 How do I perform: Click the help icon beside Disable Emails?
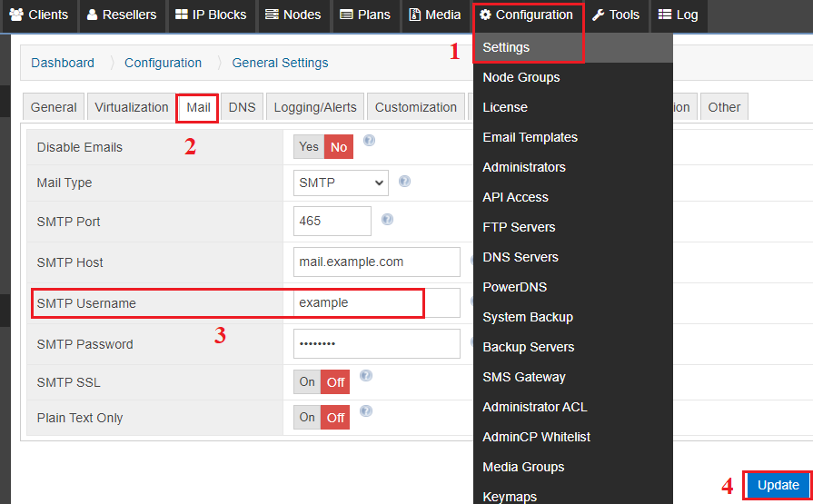(369, 141)
